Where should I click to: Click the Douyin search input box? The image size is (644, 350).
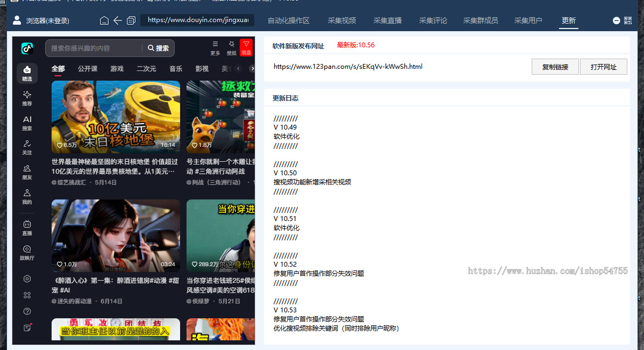point(95,48)
